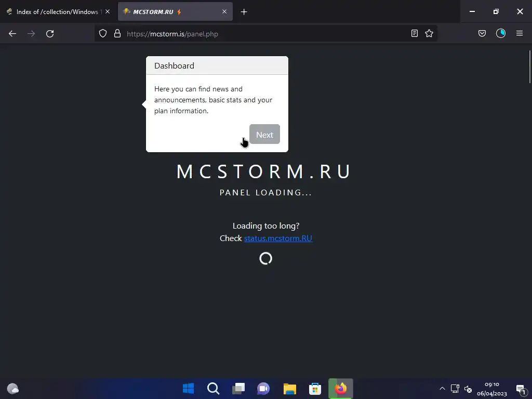Click the Next button in Dashboard popover
Image resolution: width=532 pixels, height=399 pixels.
tap(264, 135)
